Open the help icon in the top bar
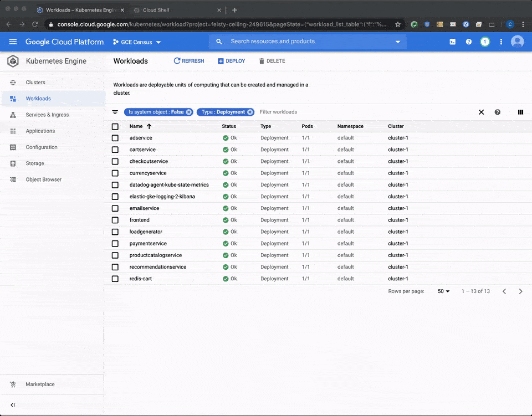This screenshot has width=532, height=416. coord(468,42)
